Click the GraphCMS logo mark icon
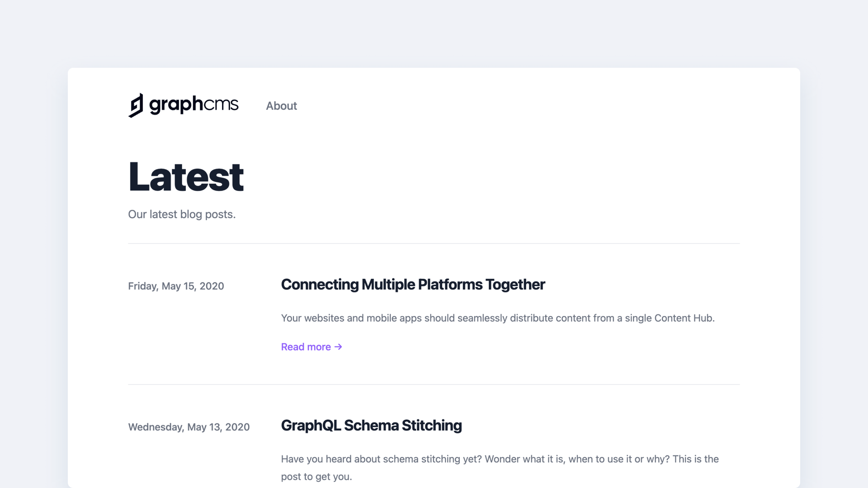Viewport: 868px width, 488px height. pyautogui.click(x=136, y=105)
